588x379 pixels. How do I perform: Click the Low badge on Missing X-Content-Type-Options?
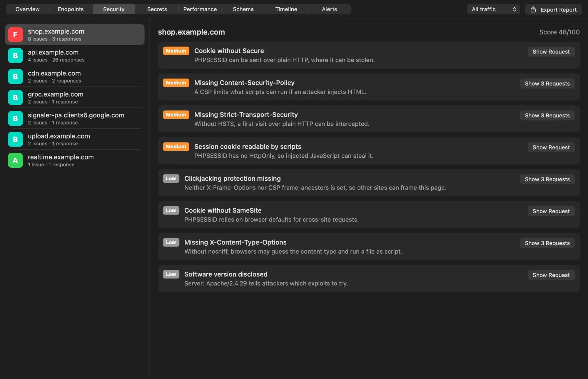click(x=171, y=242)
